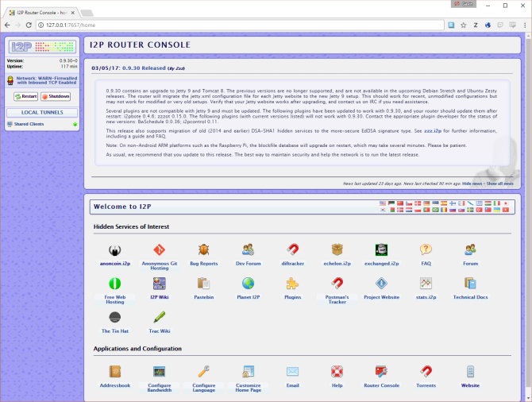Open Configure Bandwidth icon
Screen dimensions: 532x402
(159, 371)
